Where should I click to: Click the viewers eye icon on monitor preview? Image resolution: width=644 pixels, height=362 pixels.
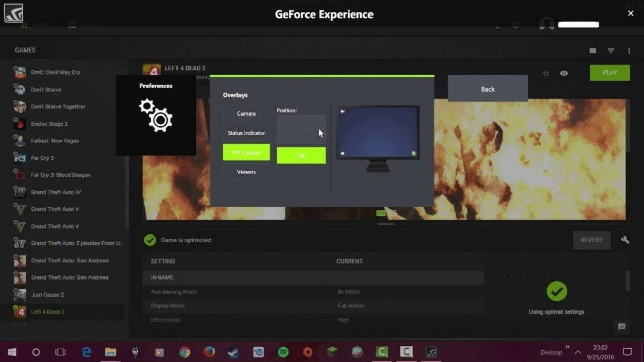(343, 153)
